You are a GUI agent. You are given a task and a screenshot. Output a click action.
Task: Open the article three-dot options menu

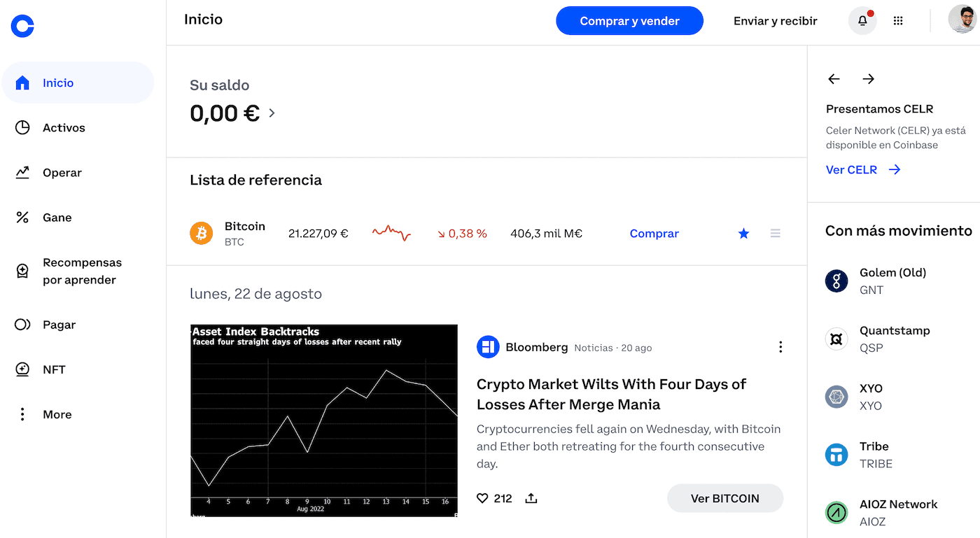[x=780, y=347]
